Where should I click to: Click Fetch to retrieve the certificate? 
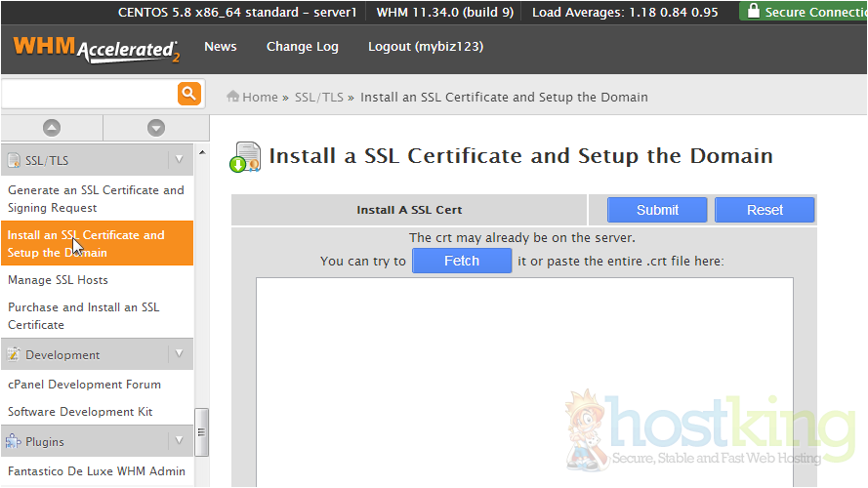pos(462,261)
